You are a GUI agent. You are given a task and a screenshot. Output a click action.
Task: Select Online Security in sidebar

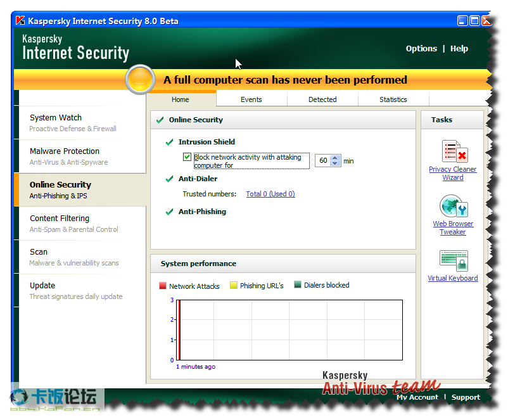(x=82, y=190)
